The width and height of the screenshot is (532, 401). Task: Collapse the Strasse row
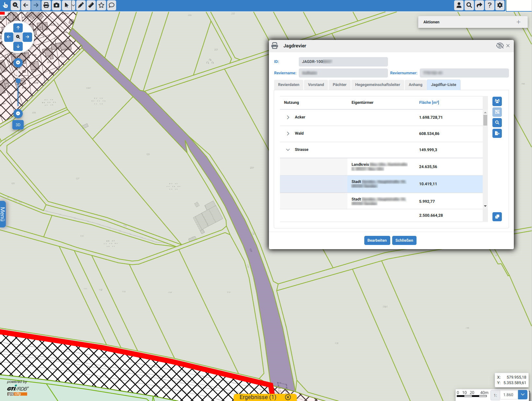click(x=288, y=150)
